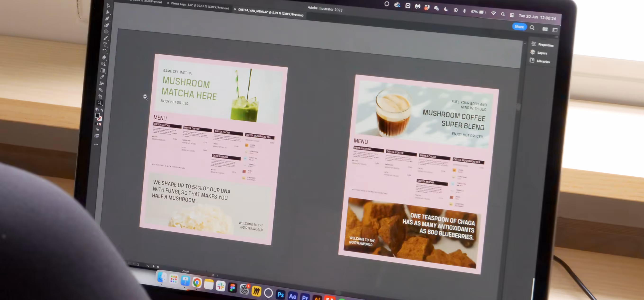
Task: Select the Eraser tool
Action: pos(104,57)
